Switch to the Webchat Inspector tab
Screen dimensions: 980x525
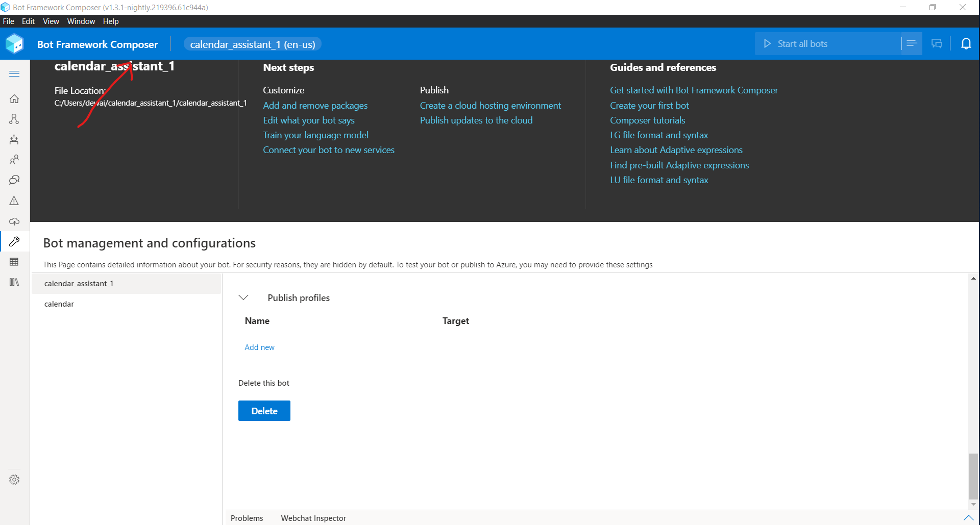313,518
